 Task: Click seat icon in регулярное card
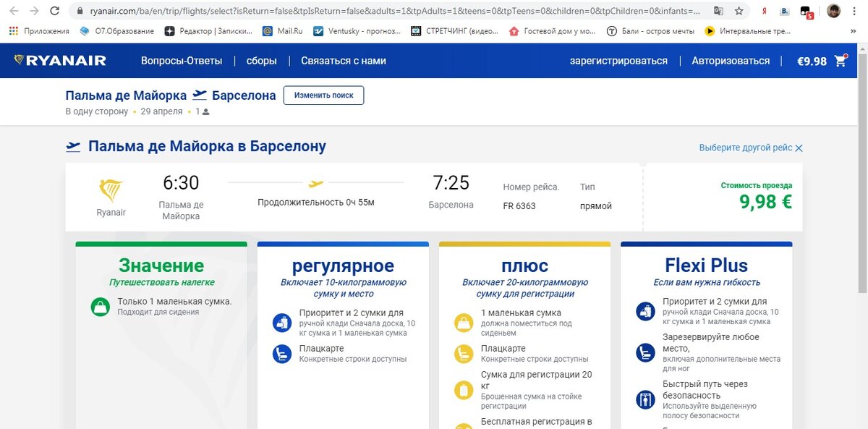coord(281,354)
